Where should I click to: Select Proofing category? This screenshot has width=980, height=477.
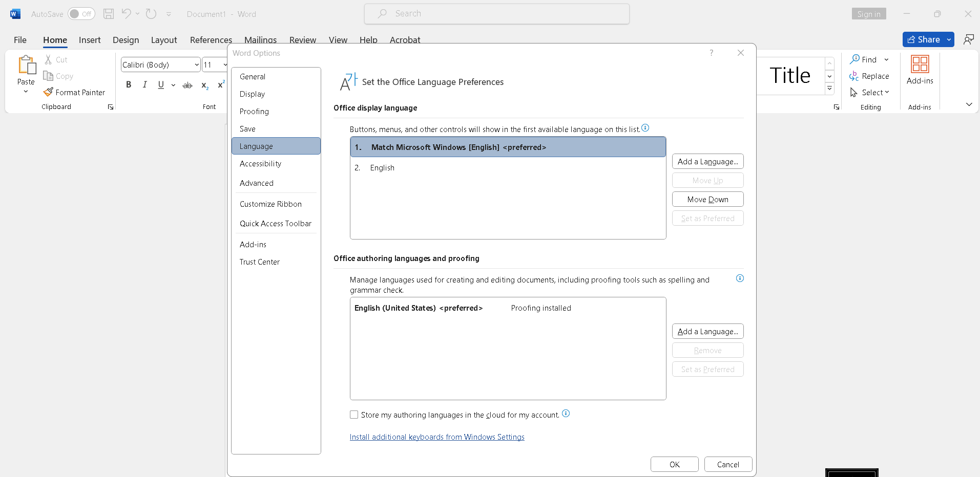coord(276,112)
